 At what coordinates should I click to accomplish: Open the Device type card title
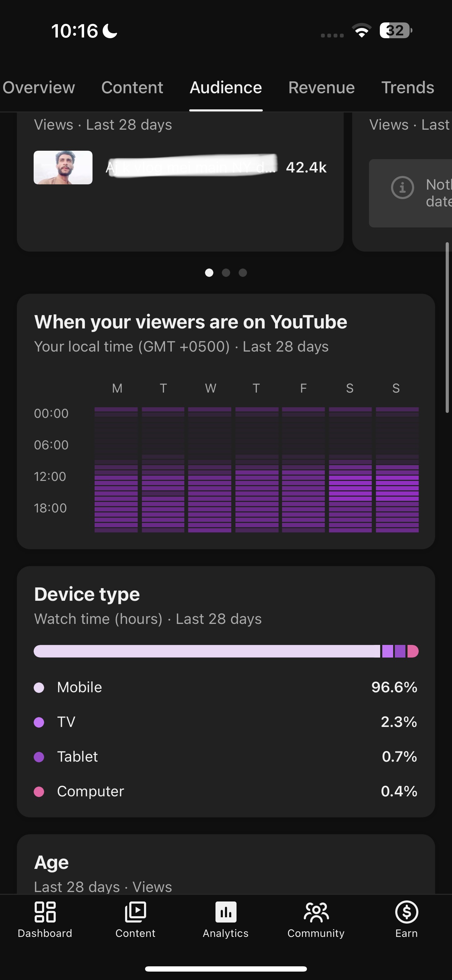pyautogui.click(x=87, y=594)
